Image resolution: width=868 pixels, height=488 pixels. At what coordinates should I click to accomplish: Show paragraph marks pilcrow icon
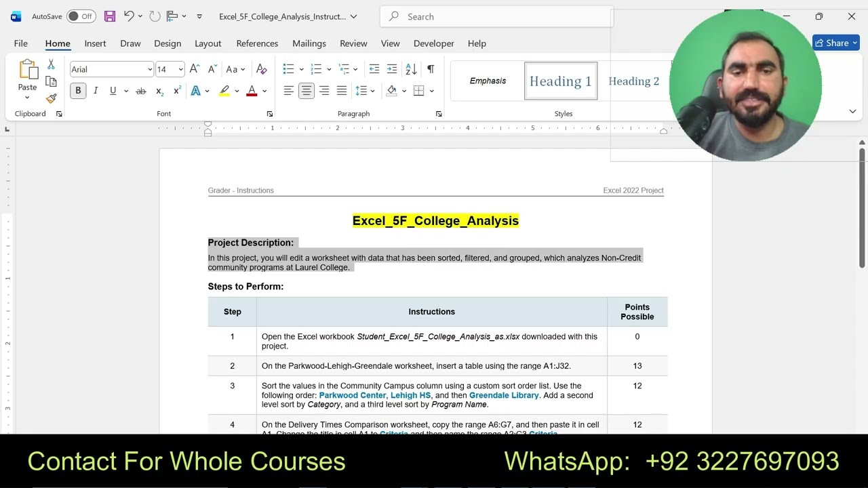[430, 69]
